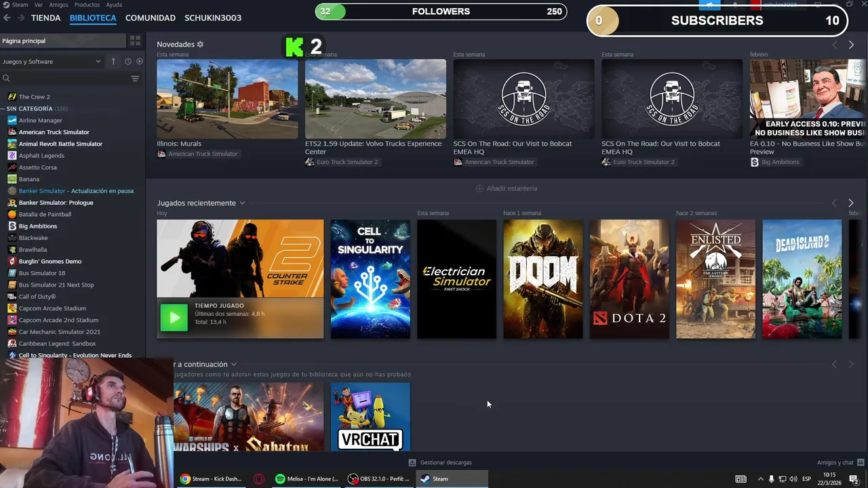Show hidden tray icons chevron
Viewport: 868px width, 488px height.
[760, 479]
